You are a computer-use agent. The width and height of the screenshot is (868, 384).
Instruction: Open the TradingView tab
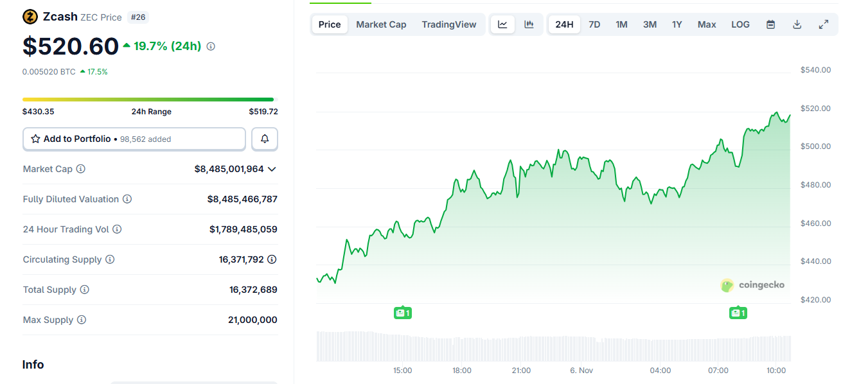448,24
